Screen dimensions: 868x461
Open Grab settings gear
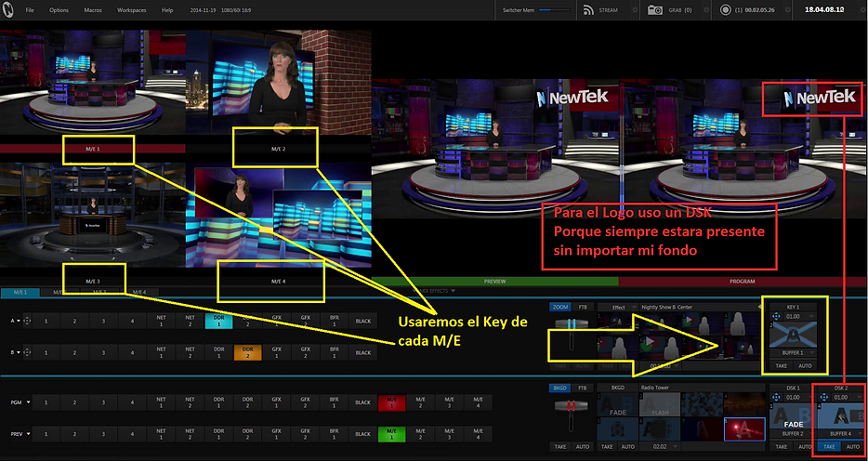(705, 10)
